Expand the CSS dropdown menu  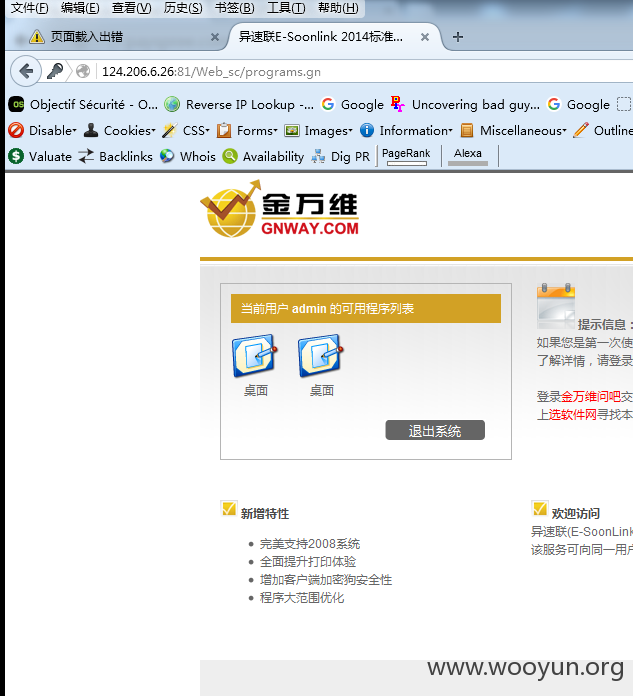pyautogui.click(x=186, y=130)
